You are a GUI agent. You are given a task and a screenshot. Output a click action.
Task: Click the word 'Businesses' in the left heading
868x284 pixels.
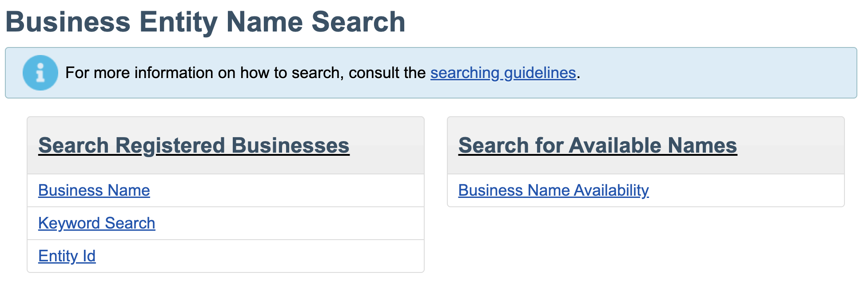291,146
